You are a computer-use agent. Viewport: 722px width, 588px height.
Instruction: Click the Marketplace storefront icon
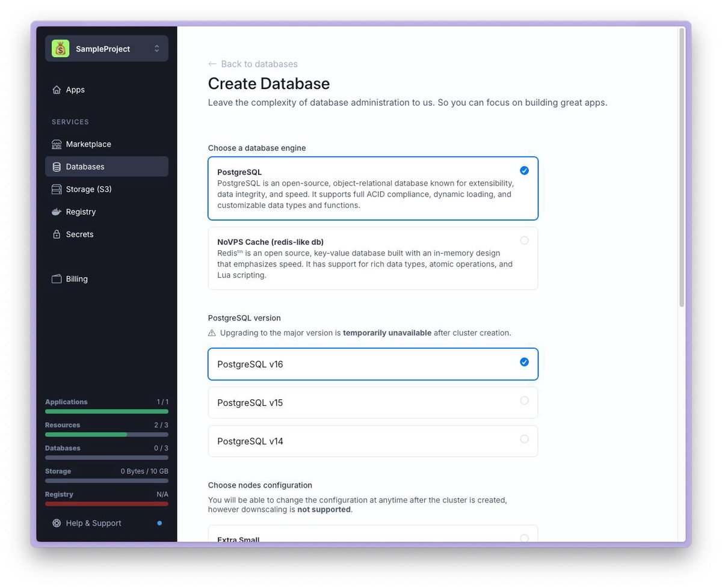[x=57, y=144]
